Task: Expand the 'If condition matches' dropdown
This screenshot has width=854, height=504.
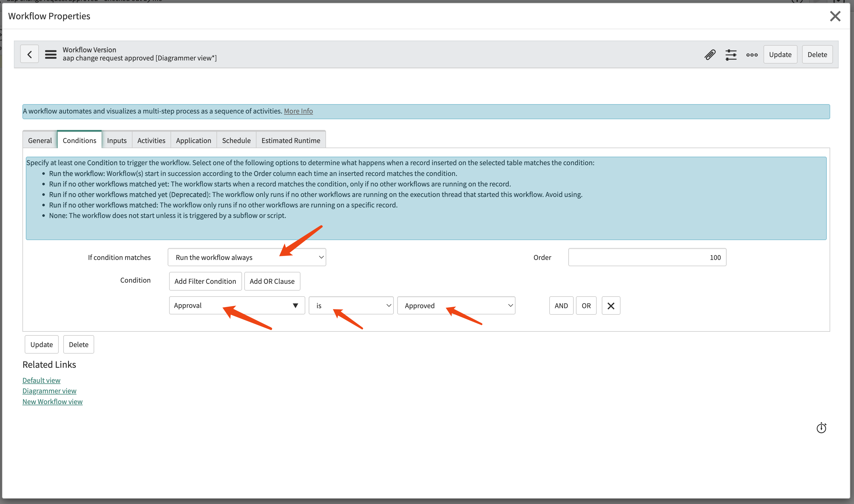Action: [247, 257]
